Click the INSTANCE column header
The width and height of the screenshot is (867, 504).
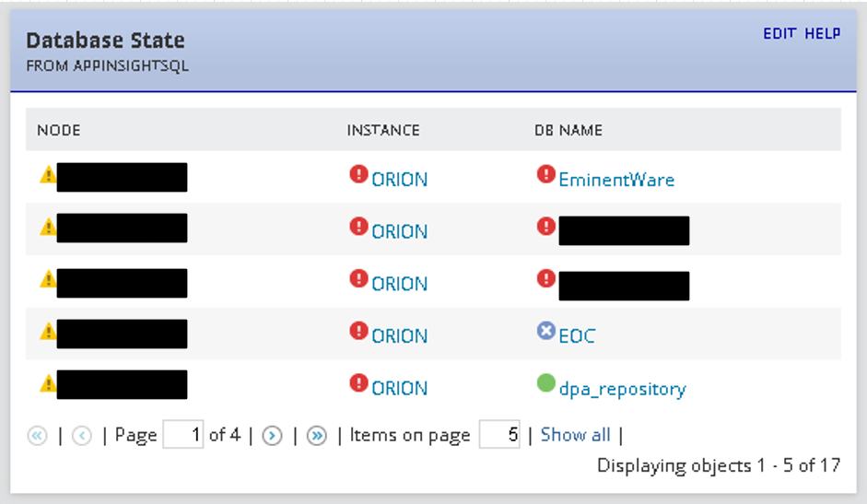click(383, 130)
